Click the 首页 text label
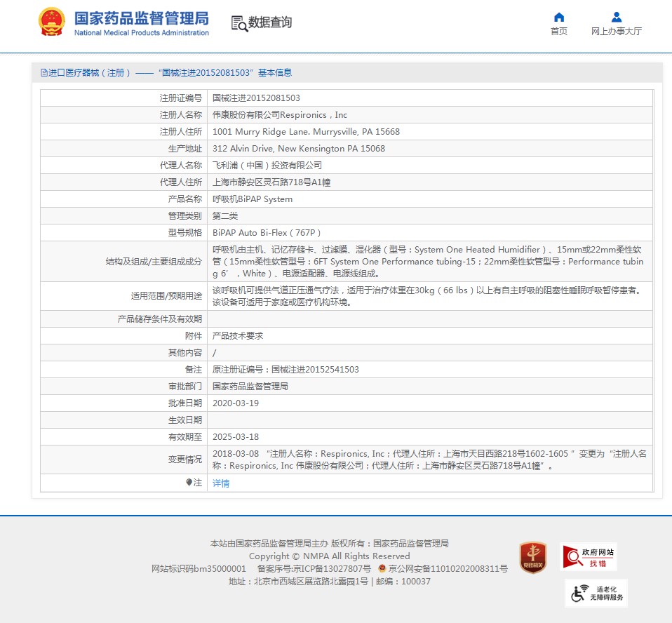Image resolution: width=672 pixels, height=623 pixels. pyautogui.click(x=559, y=32)
